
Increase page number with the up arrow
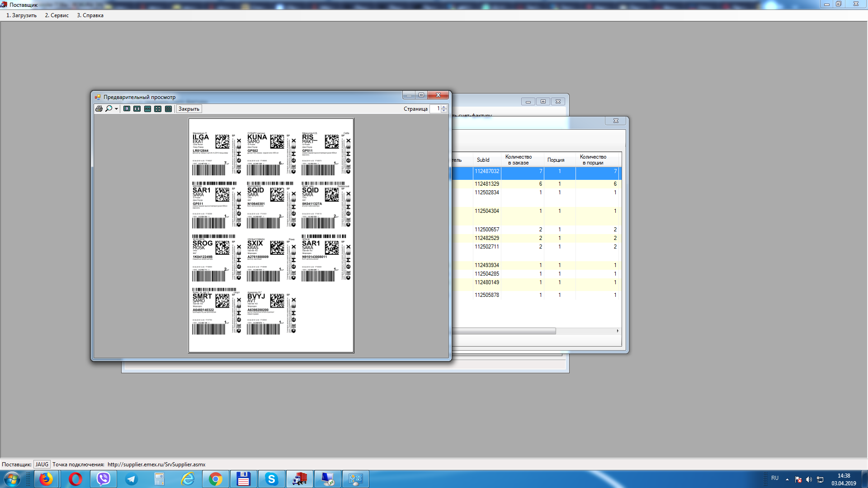(444, 107)
